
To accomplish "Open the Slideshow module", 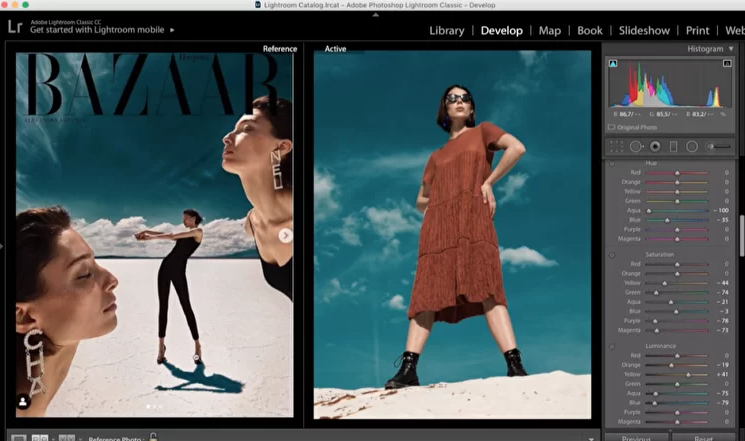I will pyautogui.click(x=645, y=30).
